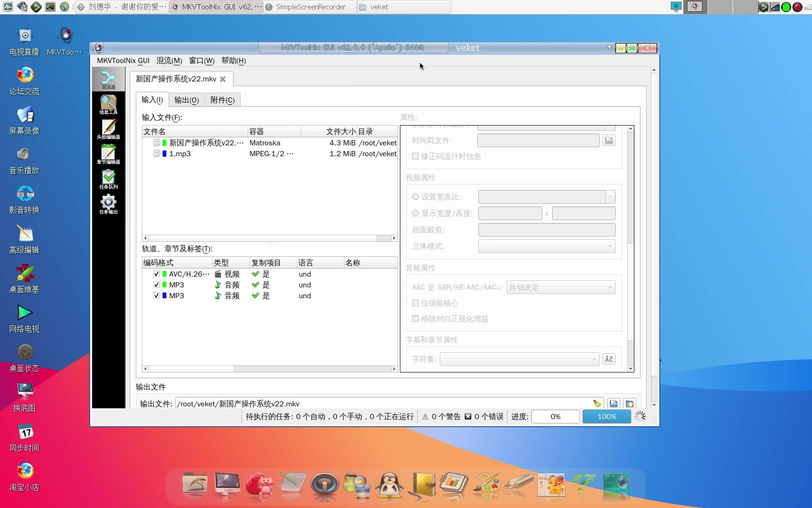Open the 网络电视 desktop icon
The image size is (812, 508).
pyautogui.click(x=24, y=318)
